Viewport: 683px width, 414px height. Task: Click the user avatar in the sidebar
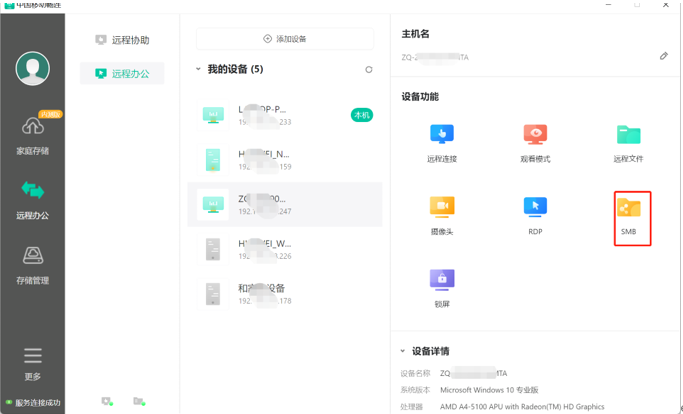(32, 68)
